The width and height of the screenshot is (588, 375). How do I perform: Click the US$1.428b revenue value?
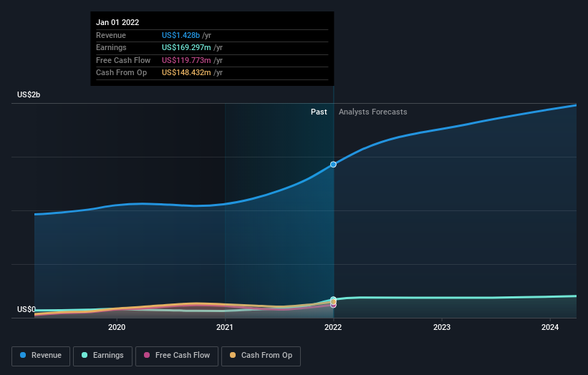180,35
